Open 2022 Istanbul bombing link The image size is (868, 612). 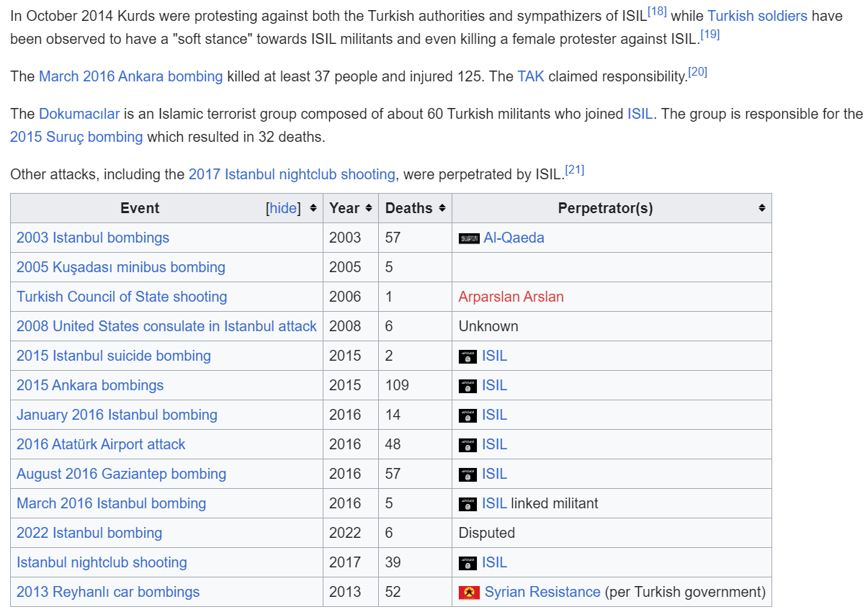click(x=89, y=533)
